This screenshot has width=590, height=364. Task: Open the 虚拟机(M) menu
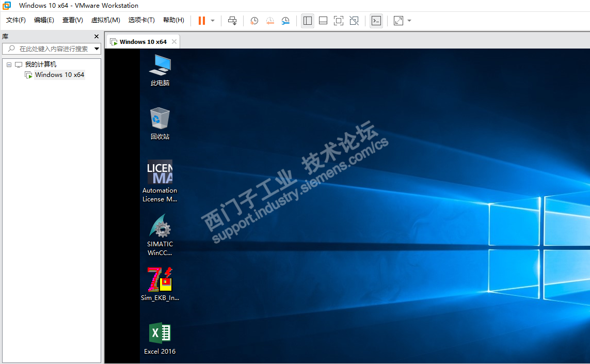[106, 20]
